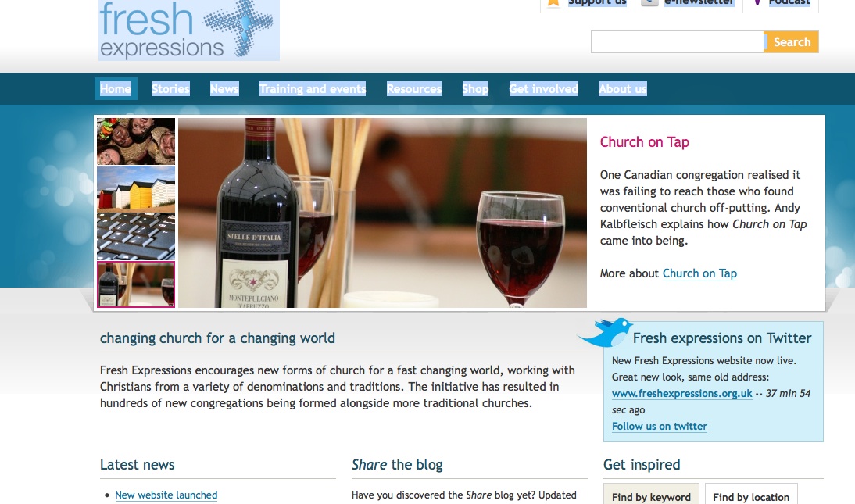Click the orange Search button

[x=791, y=42]
